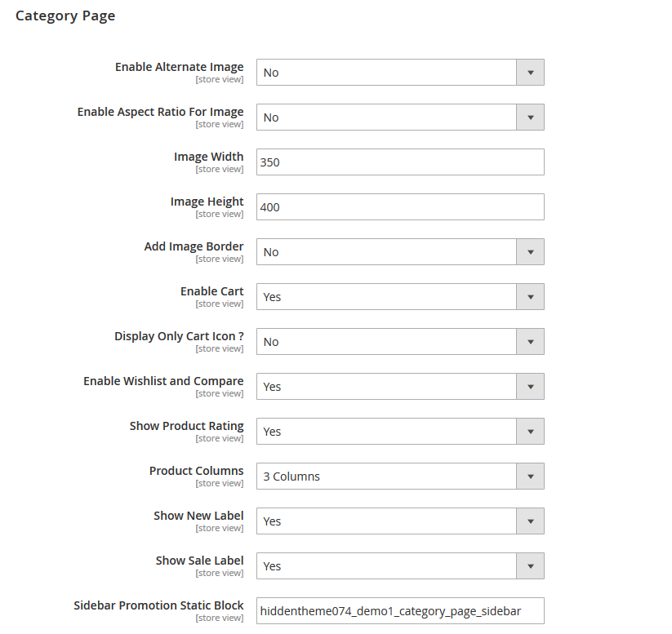Viewport: 672px width, 634px height.
Task: Open the Product Columns dropdown
Action: (530, 476)
